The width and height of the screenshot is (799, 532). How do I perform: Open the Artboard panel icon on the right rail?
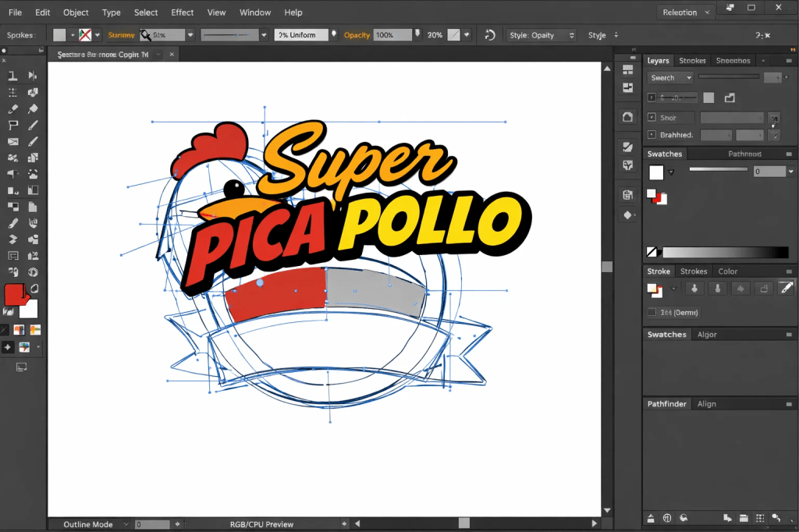(627, 115)
